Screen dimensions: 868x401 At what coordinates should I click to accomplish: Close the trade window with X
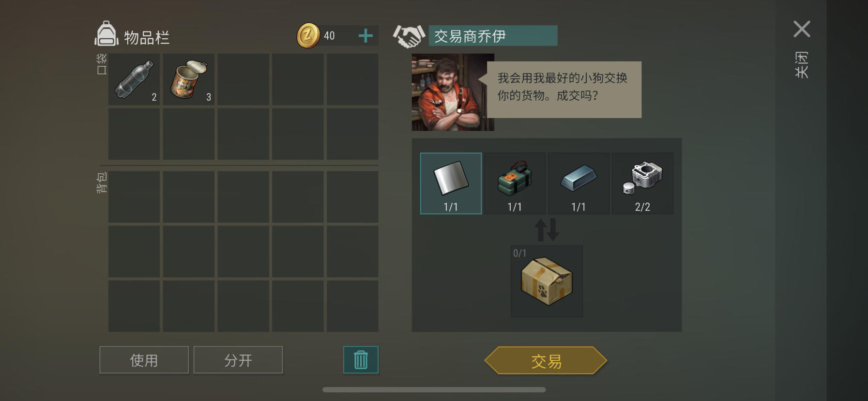coord(802,29)
